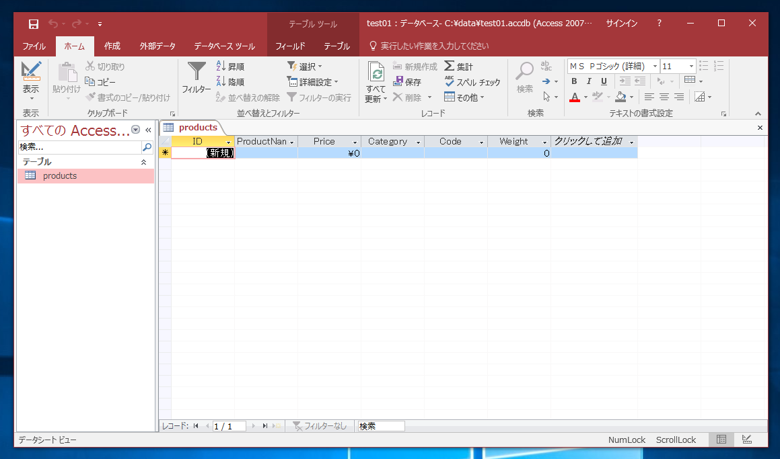Collapse the テーブル group
780x459 pixels.
coord(143,162)
